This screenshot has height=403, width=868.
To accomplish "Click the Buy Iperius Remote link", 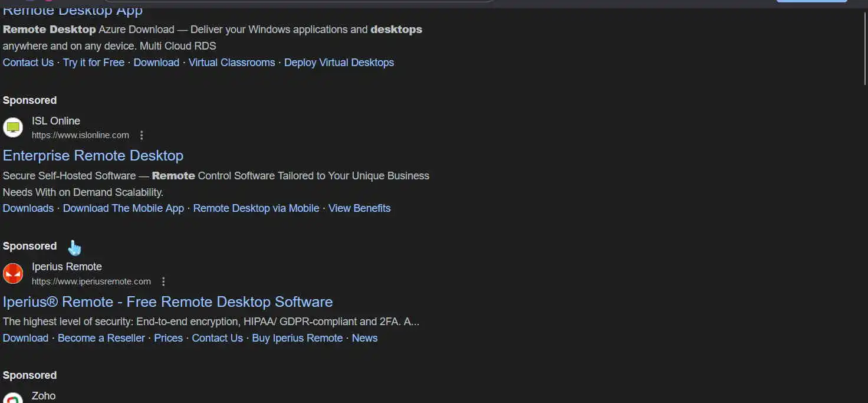I will [297, 338].
